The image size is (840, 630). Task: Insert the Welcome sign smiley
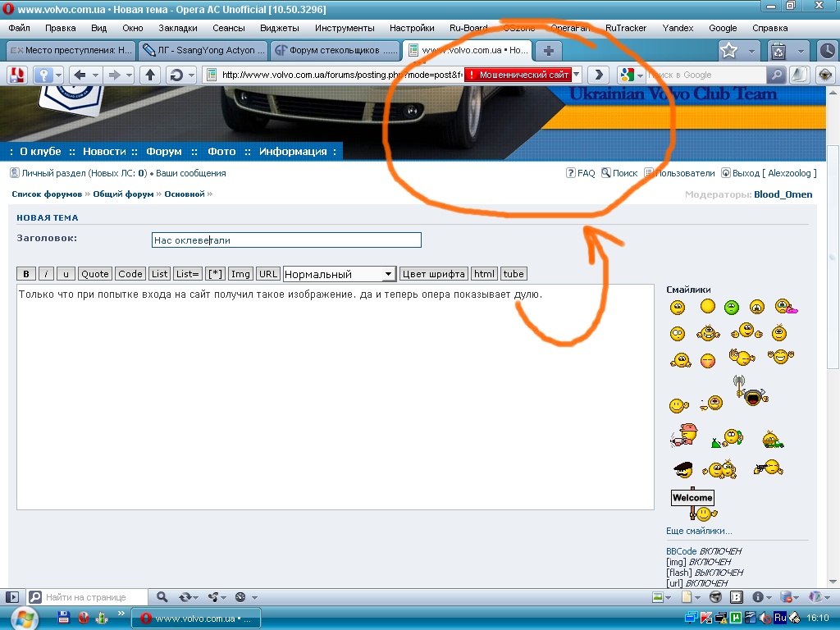[x=694, y=504]
